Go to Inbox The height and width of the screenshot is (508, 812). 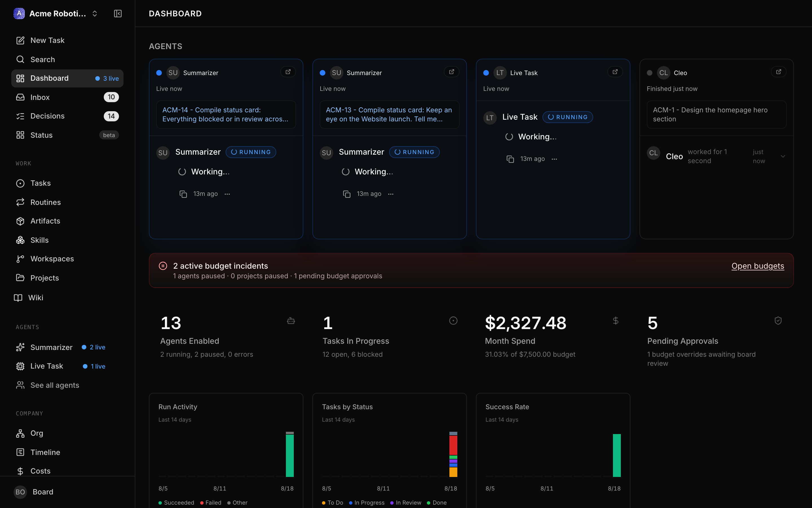pos(67,97)
